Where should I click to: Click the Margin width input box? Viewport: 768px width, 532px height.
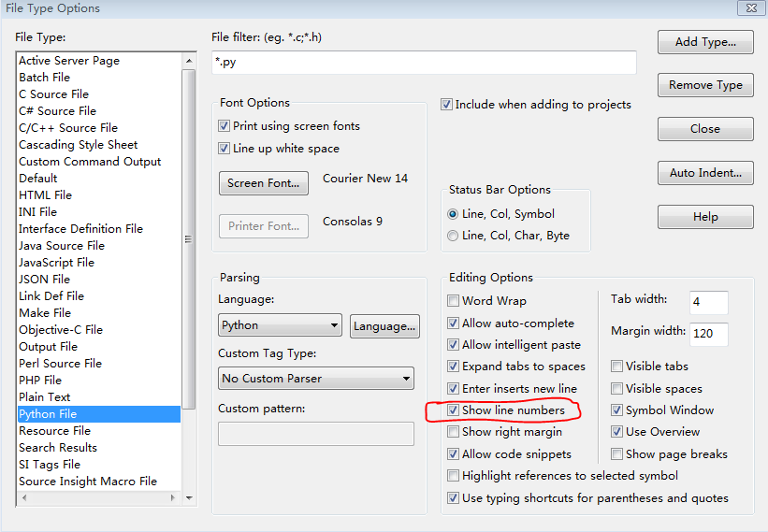[709, 333]
